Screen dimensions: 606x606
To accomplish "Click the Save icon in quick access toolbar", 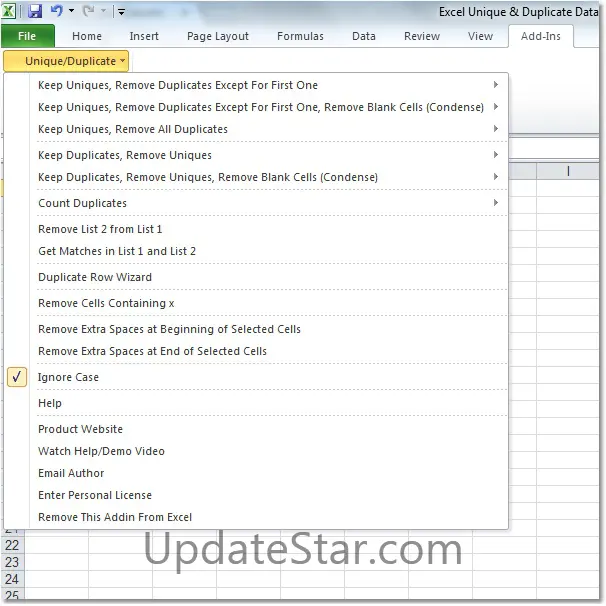I will (35, 11).
